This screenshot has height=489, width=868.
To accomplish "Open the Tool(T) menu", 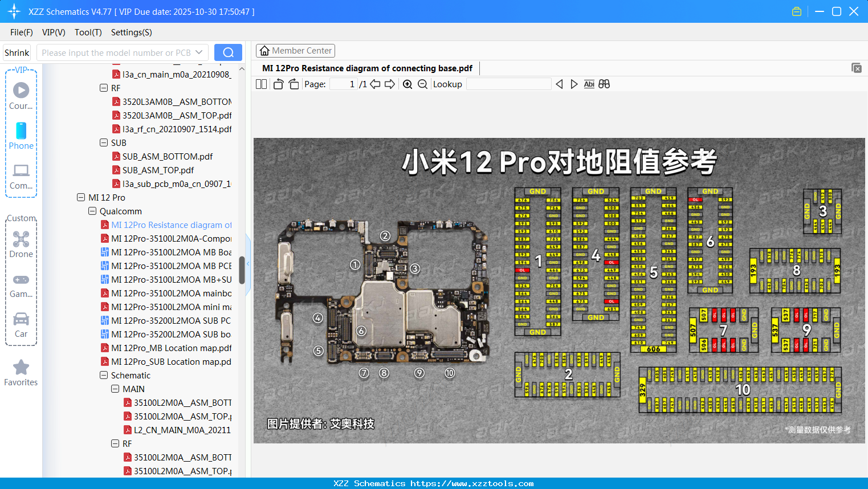I will point(88,32).
